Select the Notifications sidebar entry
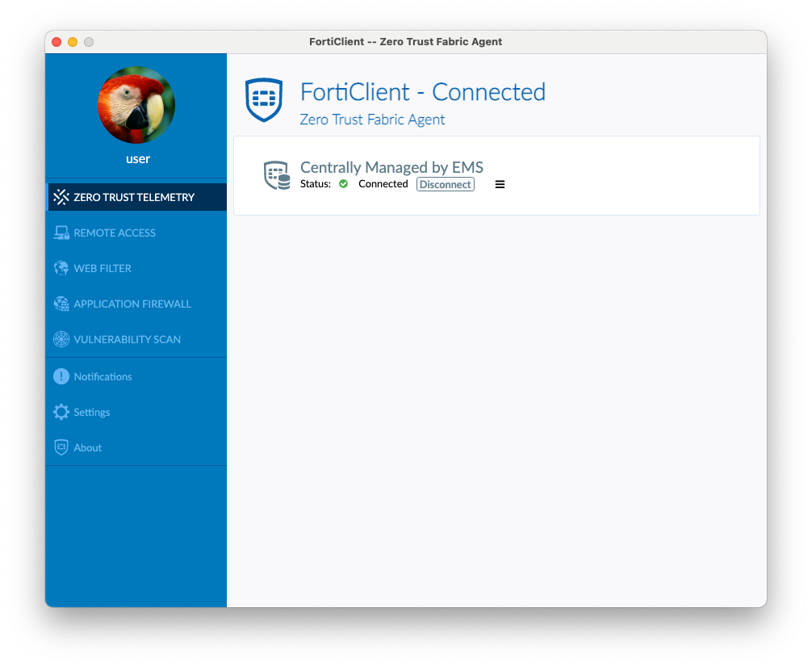Screen dimensions: 812x667 (103, 376)
